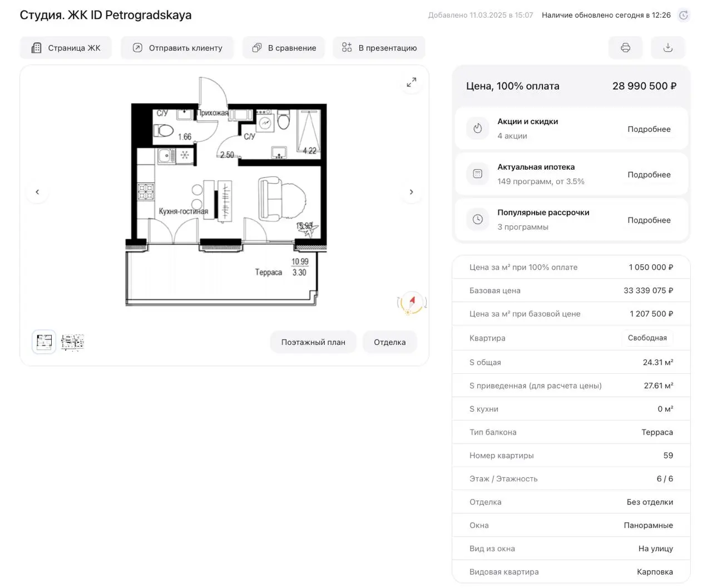Click title Студия. ЖК ID Petrogradskaya

(x=106, y=15)
